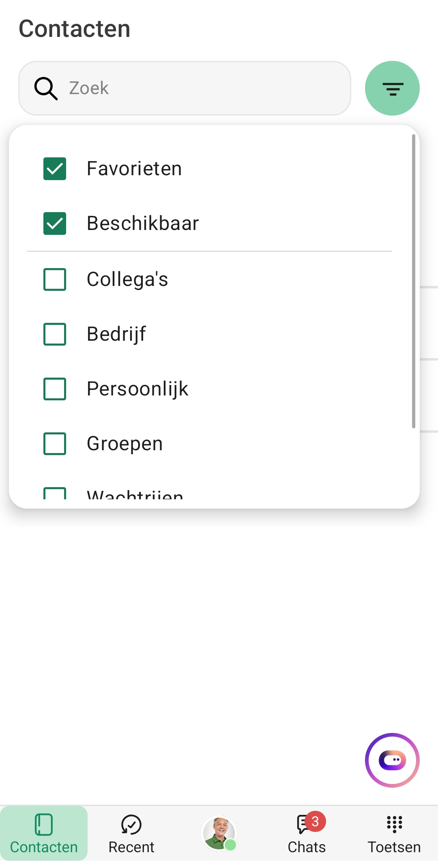Tap the profile avatar photo

219,833
